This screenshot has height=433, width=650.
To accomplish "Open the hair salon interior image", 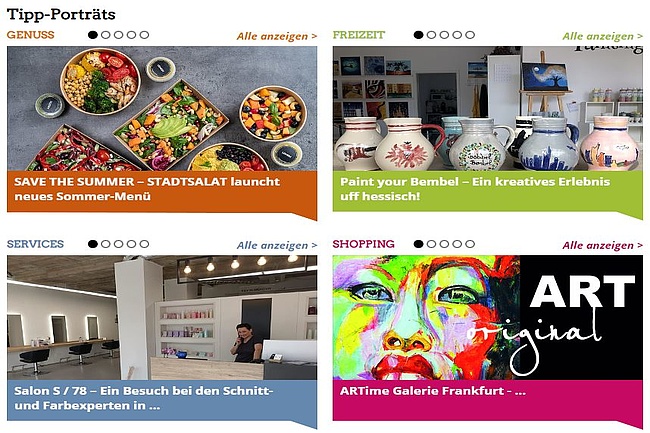I will click(x=162, y=317).
